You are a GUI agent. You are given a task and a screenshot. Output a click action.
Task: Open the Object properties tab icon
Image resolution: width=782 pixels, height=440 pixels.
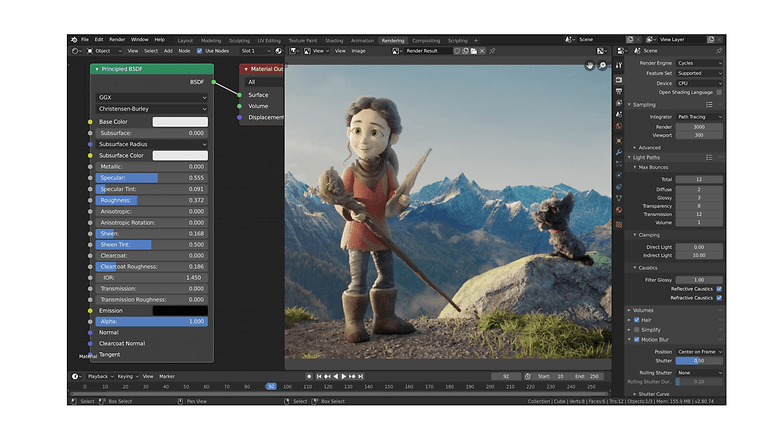(619, 141)
